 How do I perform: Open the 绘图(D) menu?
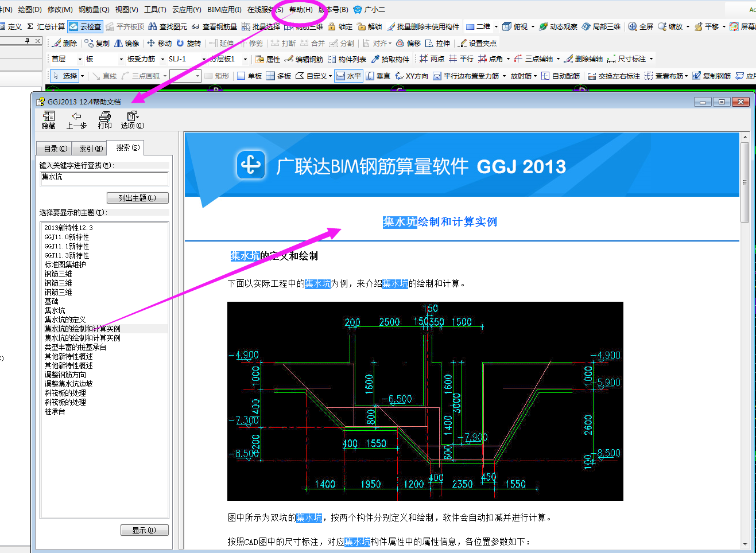(x=30, y=10)
